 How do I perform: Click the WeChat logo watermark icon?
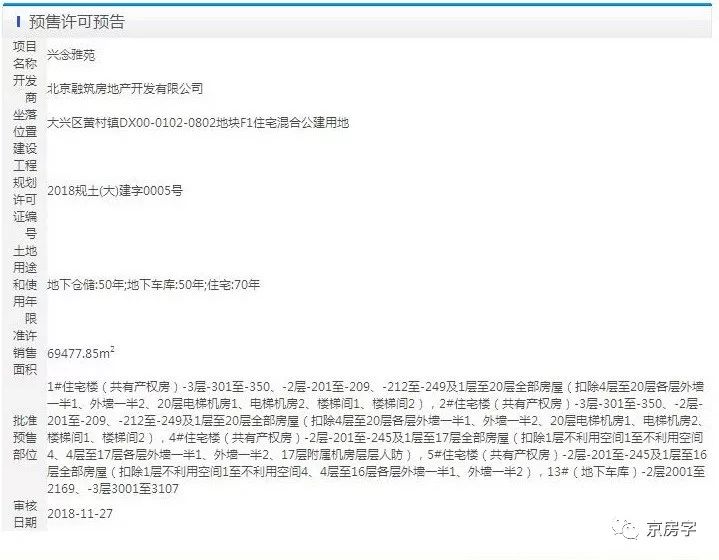point(625,529)
